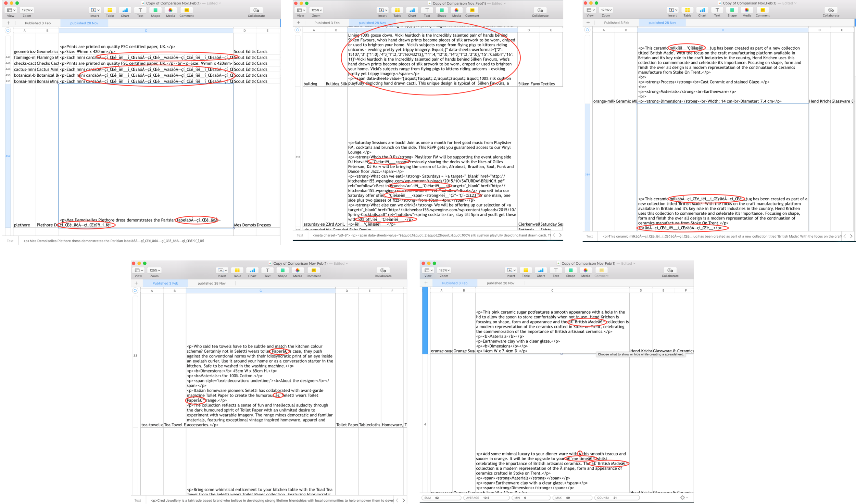Open Chart in the bulldog silk window
Screen dimensions: 856x504
[x=412, y=10]
